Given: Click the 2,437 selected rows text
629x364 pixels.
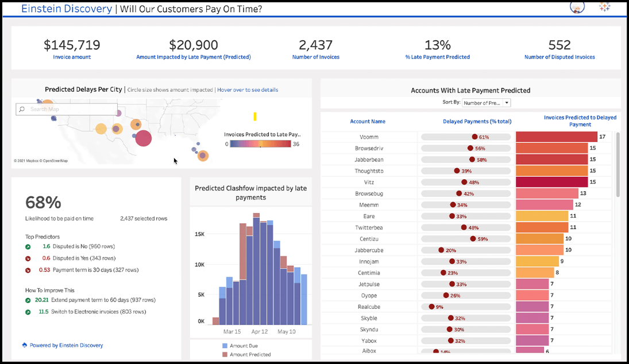Looking at the screenshot, I should tap(144, 219).
